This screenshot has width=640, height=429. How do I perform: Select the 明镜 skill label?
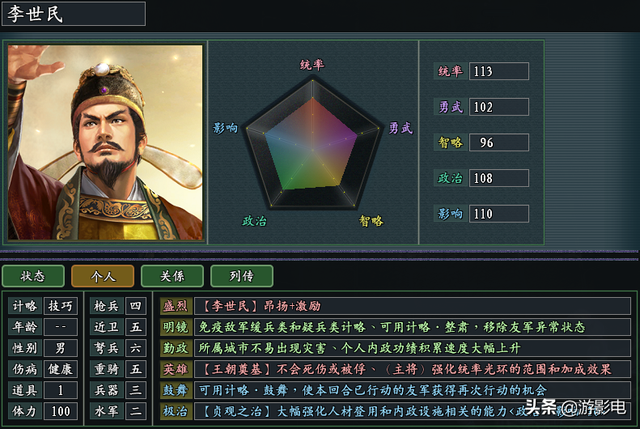point(175,327)
